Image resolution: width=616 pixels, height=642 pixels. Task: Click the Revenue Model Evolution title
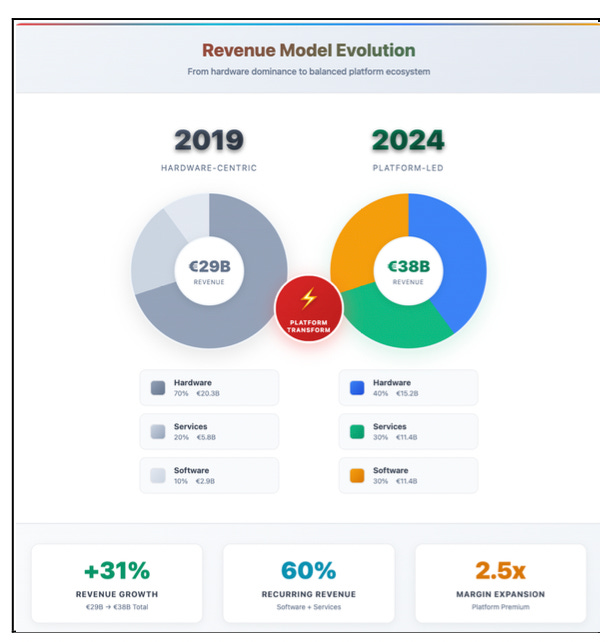(308, 50)
